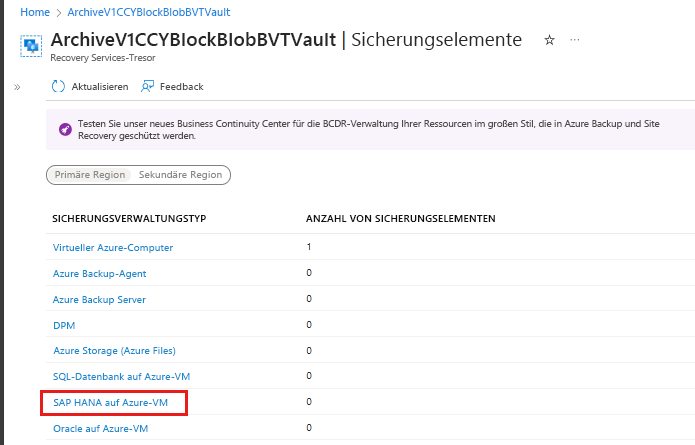Select the Primäre Region toggle option
695x445 pixels.
pos(90,175)
